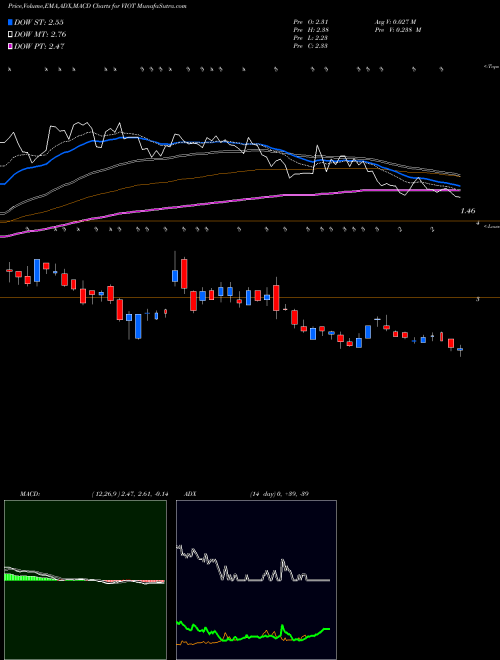Click the blue DOW ST legend swatch
The image size is (500, 660).
tap(11, 22)
